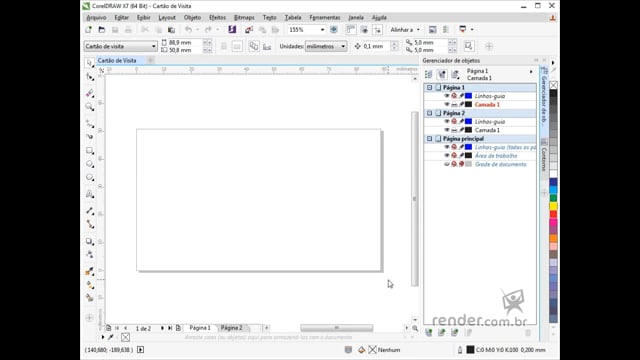
Task: Toggle show grid button in toolbar
Action: click(x=364, y=29)
